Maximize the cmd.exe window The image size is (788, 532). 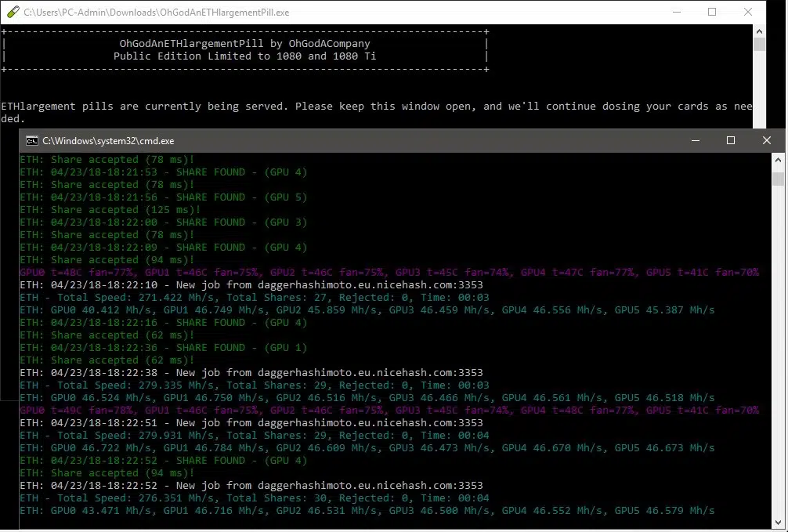(x=731, y=141)
